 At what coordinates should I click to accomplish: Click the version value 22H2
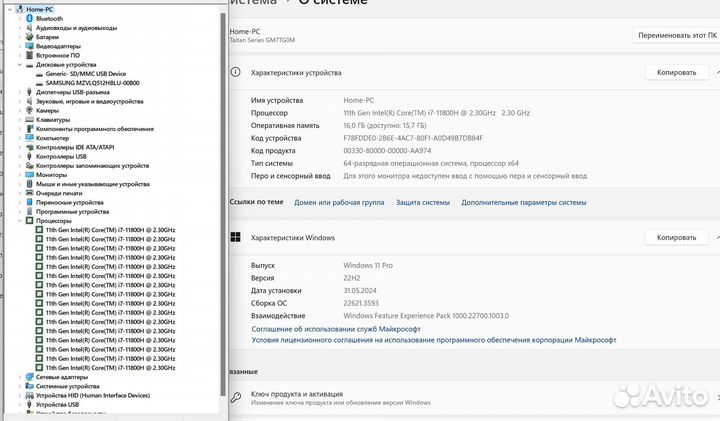coord(352,278)
